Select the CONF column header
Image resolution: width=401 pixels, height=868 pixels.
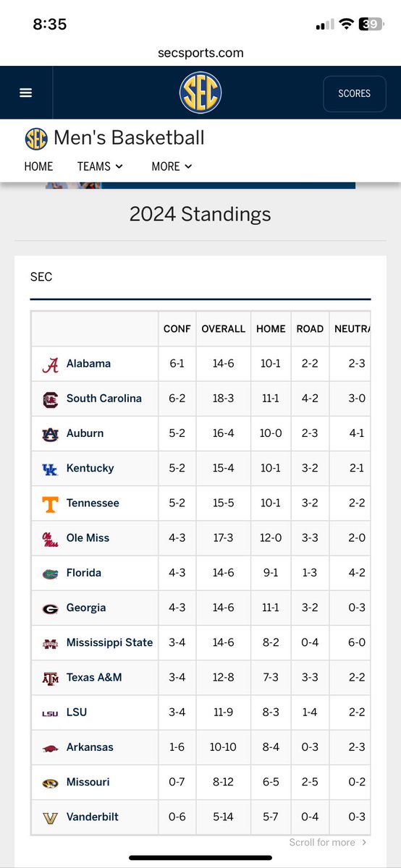point(177,328)
